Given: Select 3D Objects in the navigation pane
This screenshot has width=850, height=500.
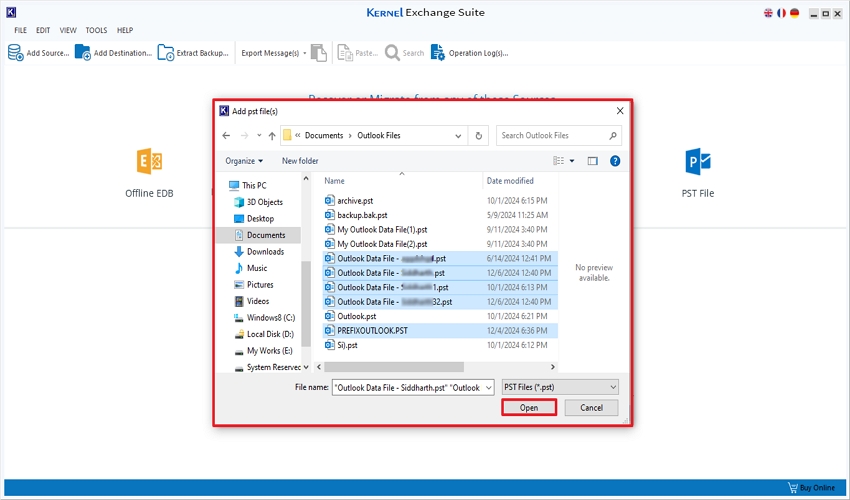Looking at the screenshot, I should [258, 202].
